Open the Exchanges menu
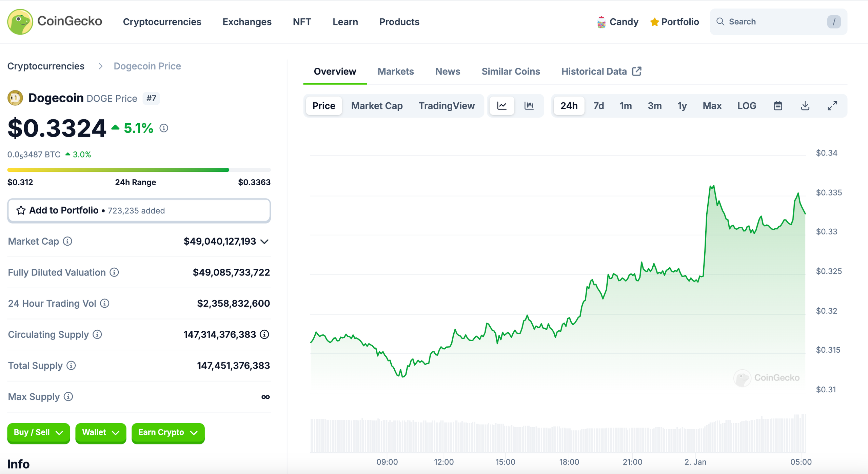The image size is (868, 474). point(247,22)
